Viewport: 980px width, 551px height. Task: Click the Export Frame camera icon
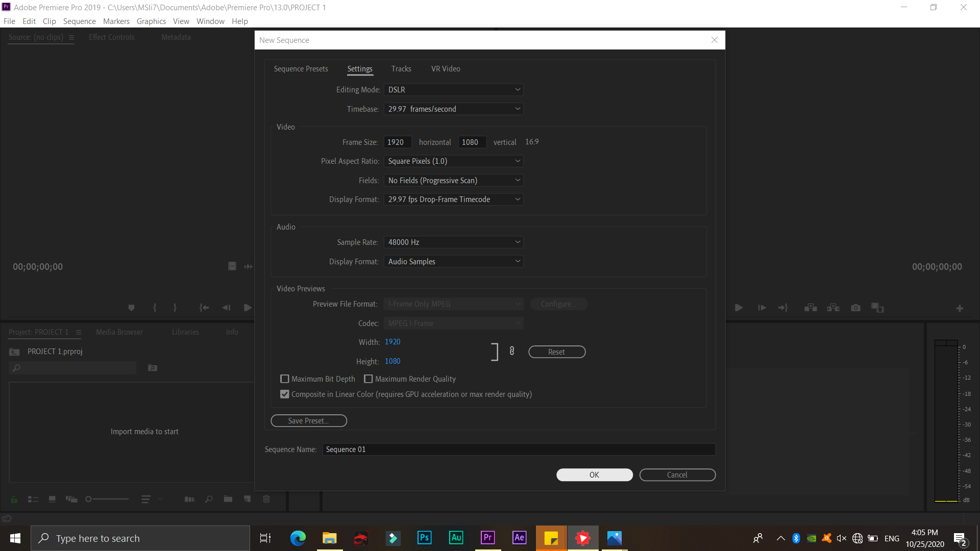[855, 308]
